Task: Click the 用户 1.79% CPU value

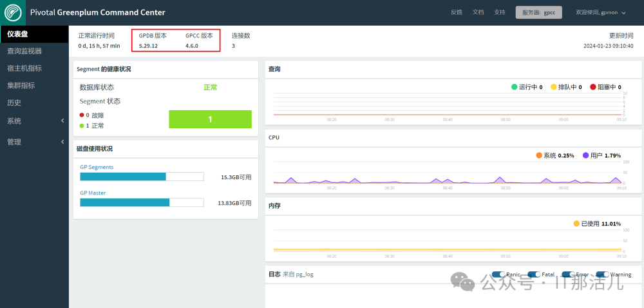Action: [605, 155]
